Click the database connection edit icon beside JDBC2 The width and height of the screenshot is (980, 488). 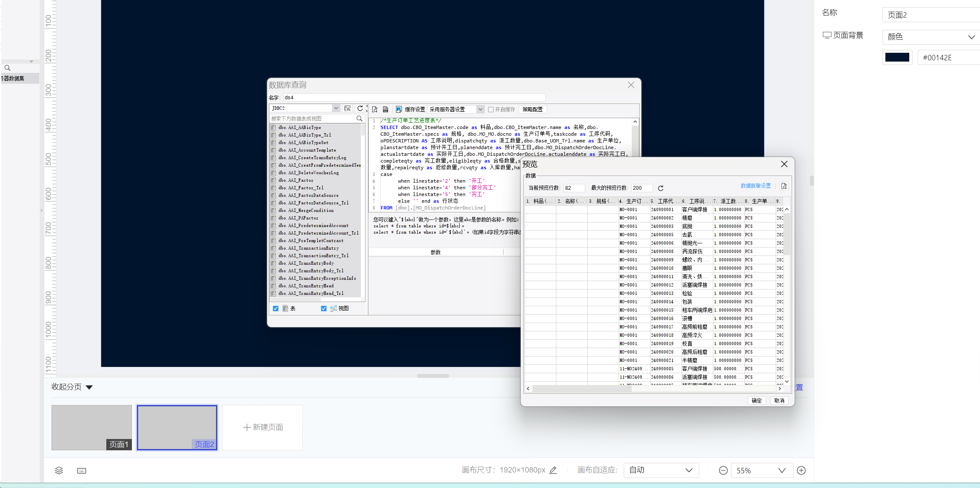(x=347, y=108)
